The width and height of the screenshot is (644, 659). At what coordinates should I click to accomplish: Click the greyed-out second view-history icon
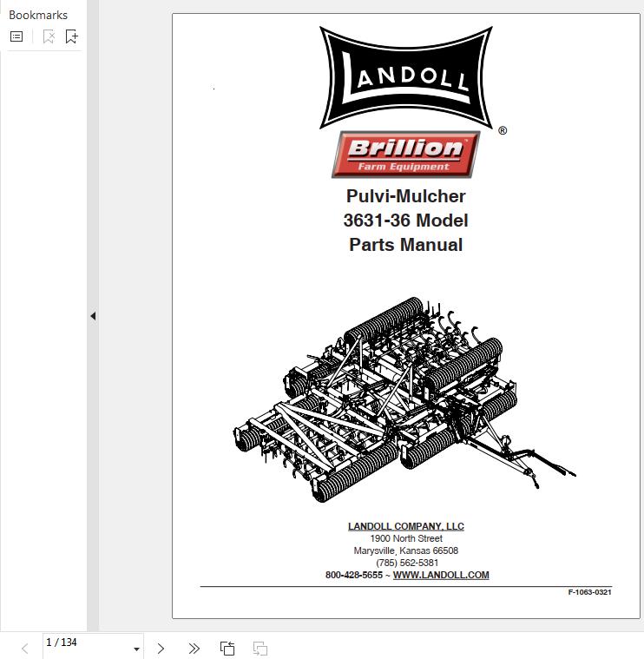coord(260,649)
